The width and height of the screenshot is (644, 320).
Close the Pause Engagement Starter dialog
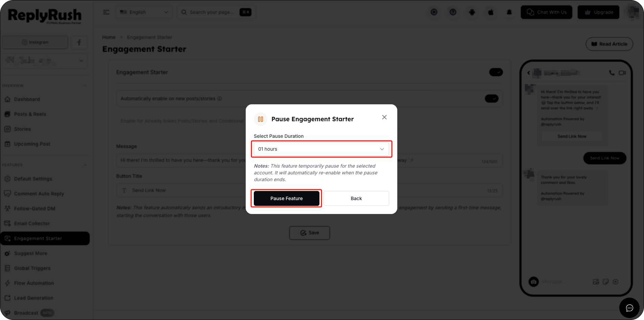384,117
